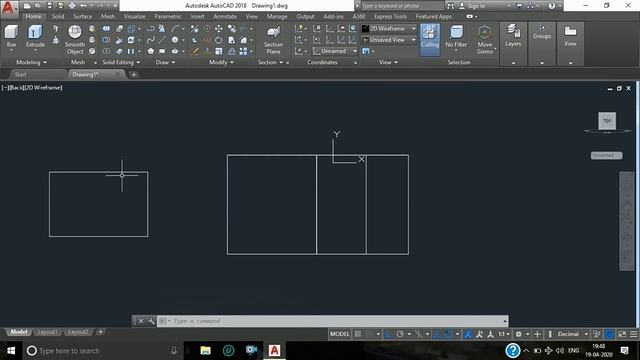
Task: Click command line customize wrench icon
Action: [151, 321]
